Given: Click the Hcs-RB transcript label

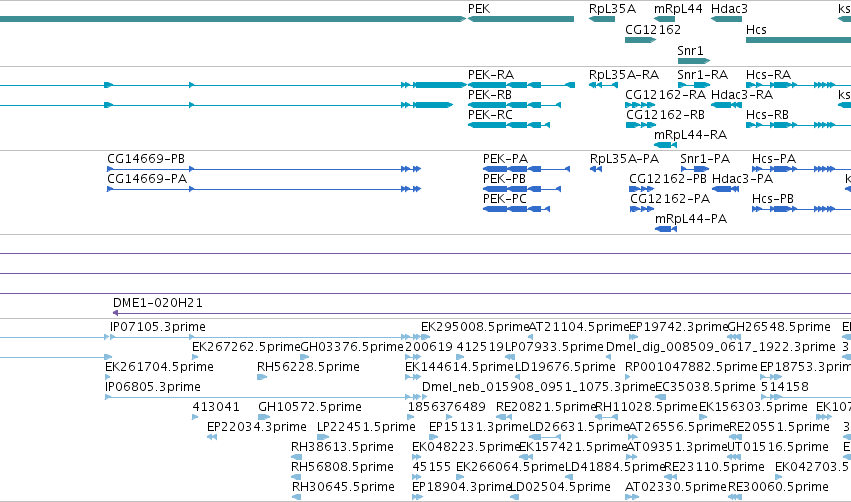Looking at the screenshot, I should (x=767, y=115).
